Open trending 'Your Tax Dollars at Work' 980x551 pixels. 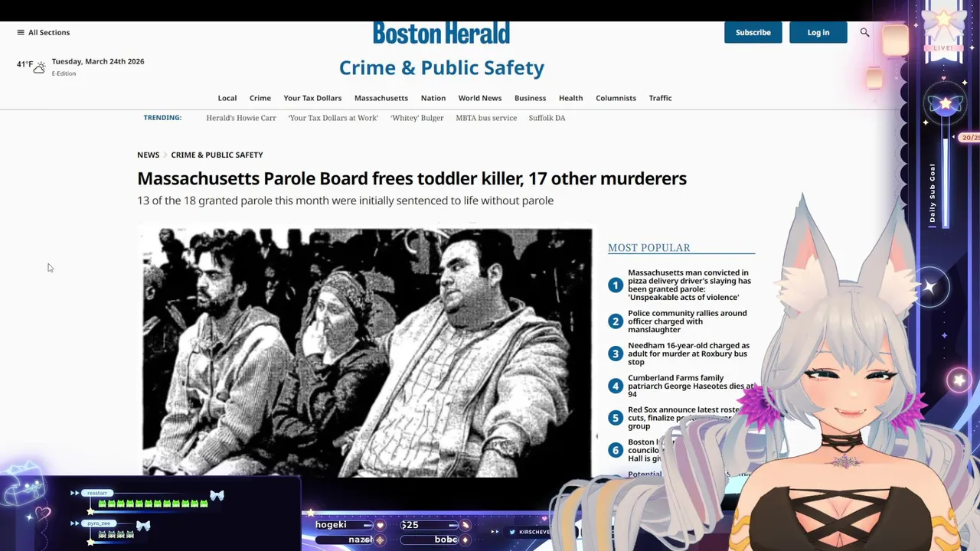pyautogui.click(x=333, y=118)
